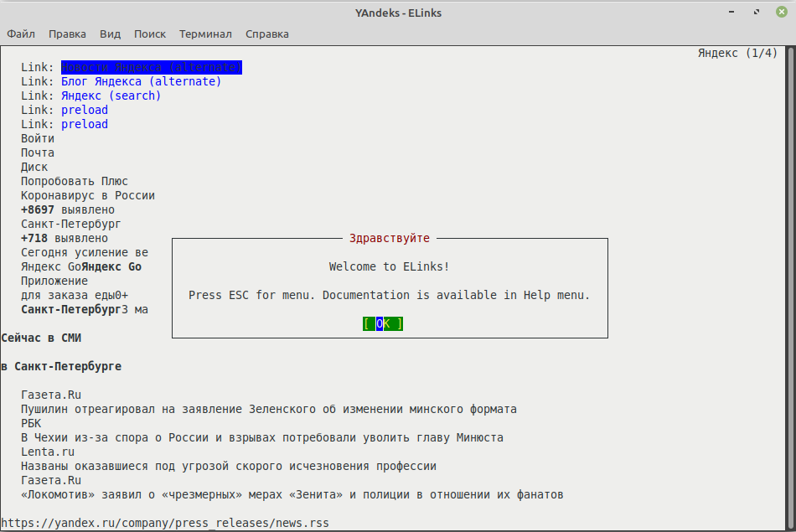
Task: Open the Диск entry
Action: pos(34,167)
